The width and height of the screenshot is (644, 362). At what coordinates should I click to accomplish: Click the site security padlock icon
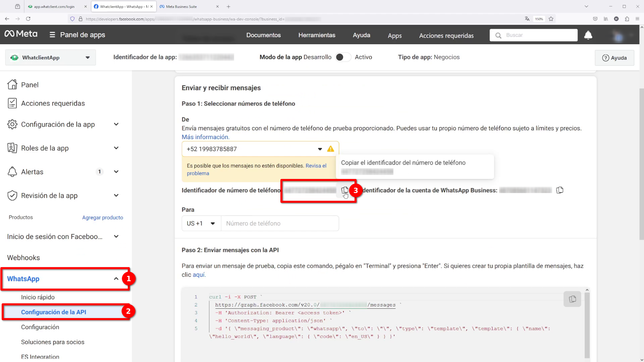[x=80, y=19]
